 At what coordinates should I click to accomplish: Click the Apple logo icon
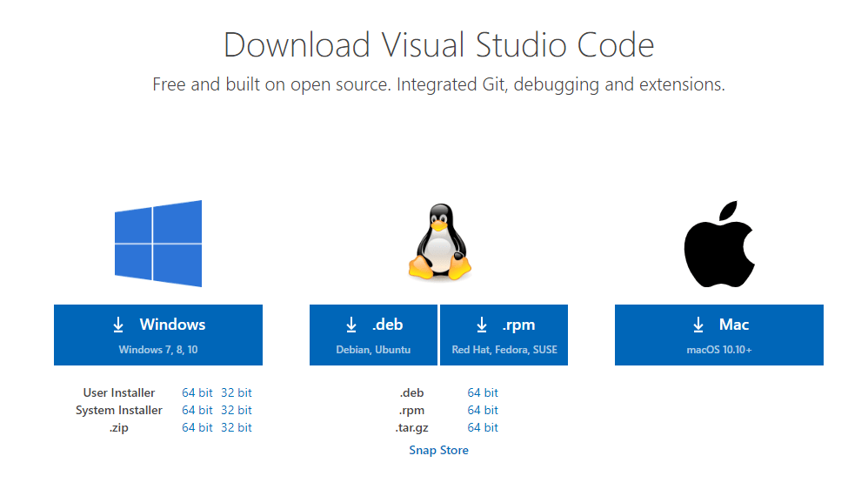718,243
